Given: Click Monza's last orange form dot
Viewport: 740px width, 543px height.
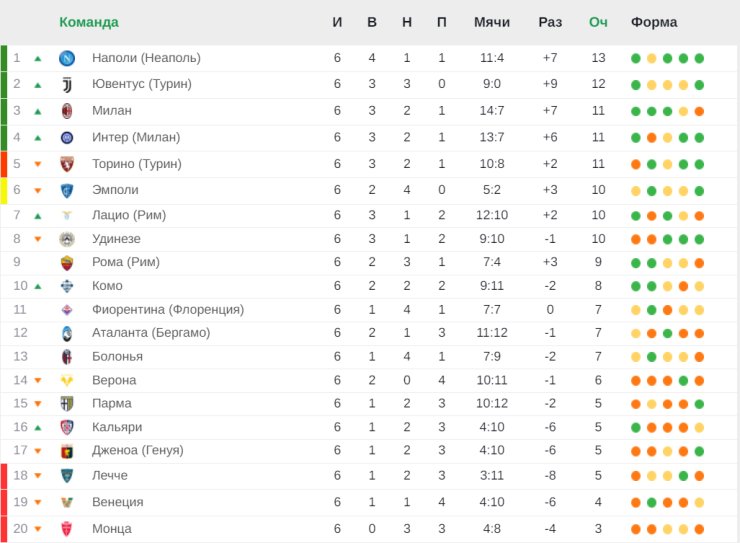Looking at the screenshot, I should click(x=699, y=529).
